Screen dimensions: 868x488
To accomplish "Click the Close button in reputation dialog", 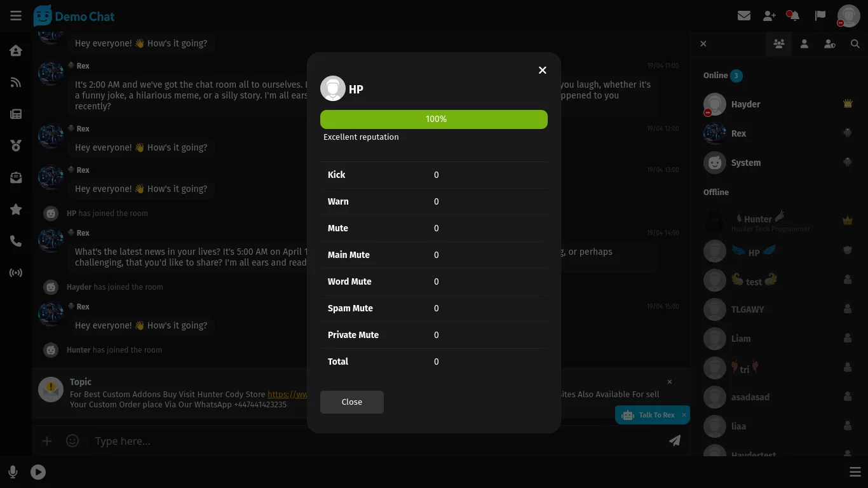I will (x=351, y=402).
